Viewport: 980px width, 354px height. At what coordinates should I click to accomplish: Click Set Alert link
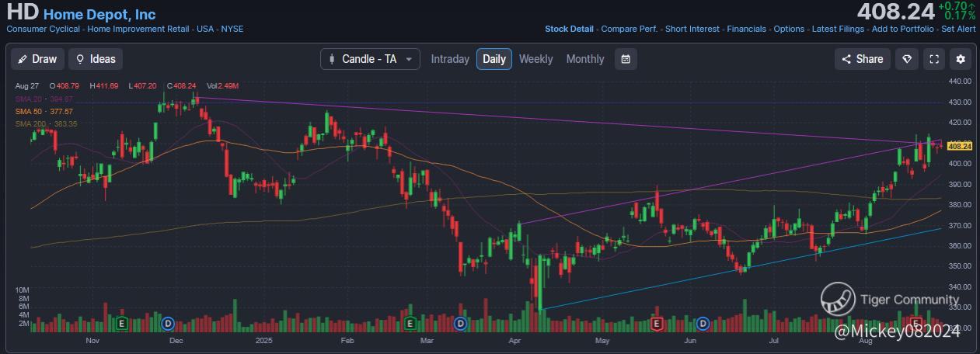tap(958, 29)
